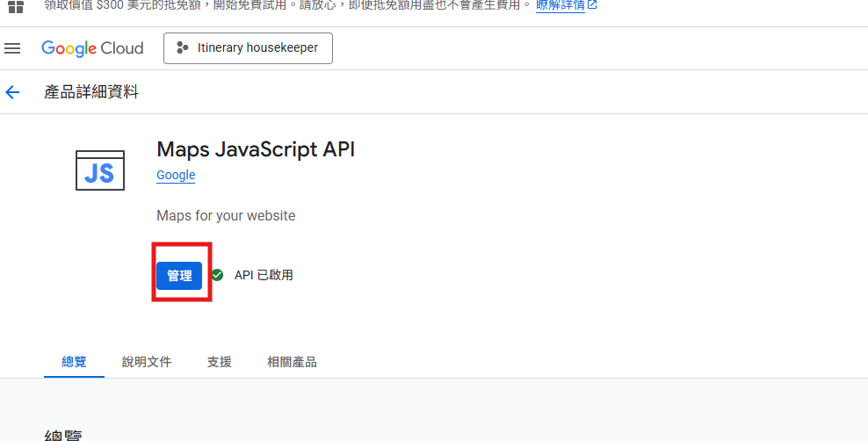Click the 產品詳細資料 page title
The height and width of the screenshot is (441, 868).
point(91,92)
